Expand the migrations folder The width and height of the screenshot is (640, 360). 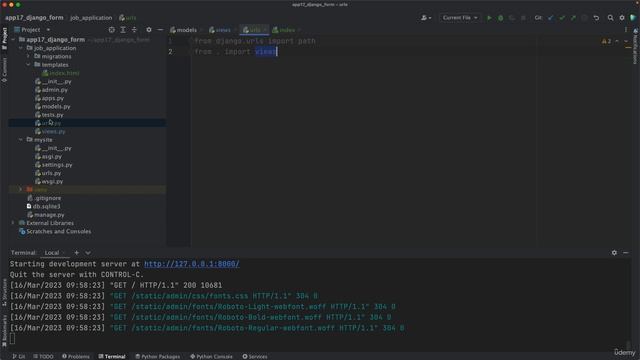point(28,56)
